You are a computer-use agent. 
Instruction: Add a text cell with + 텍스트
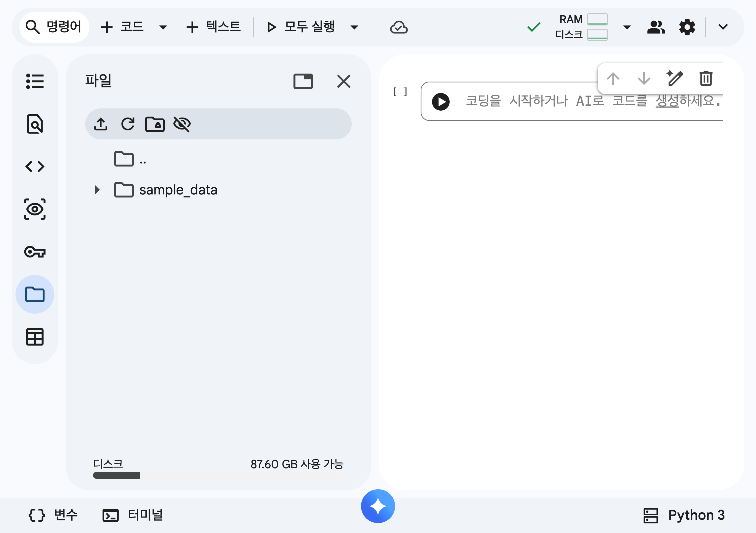[x=213, y=27]
